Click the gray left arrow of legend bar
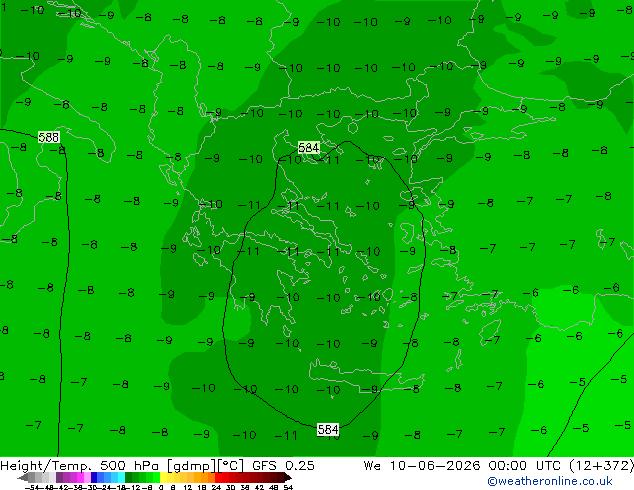The height and width of the screenshot is (490, 634). tap(22, 477)
